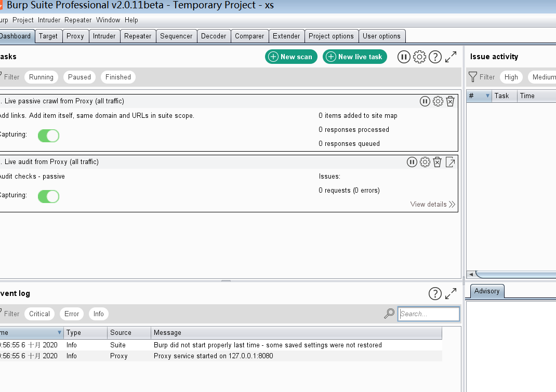Screen dimensions: 556x392
Task: Click the Issue activity filter funnel icon
Action: point(473,77)
